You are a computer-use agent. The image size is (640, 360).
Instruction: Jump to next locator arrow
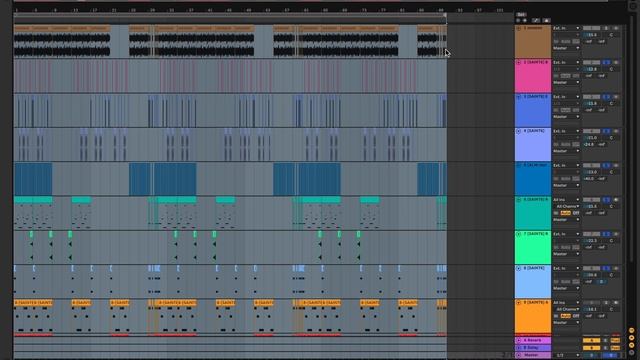click(x=525, y=20)
